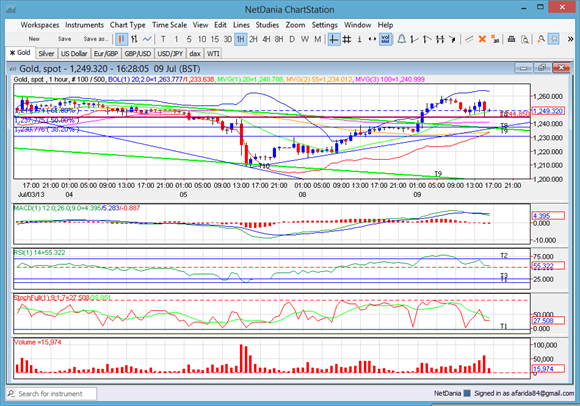
Task: Open the Lines menu
Action: coord(241,25)
